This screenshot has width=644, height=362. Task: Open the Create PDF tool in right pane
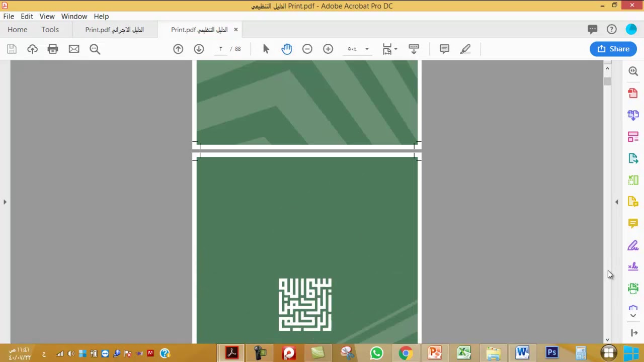tap(633, 93)
